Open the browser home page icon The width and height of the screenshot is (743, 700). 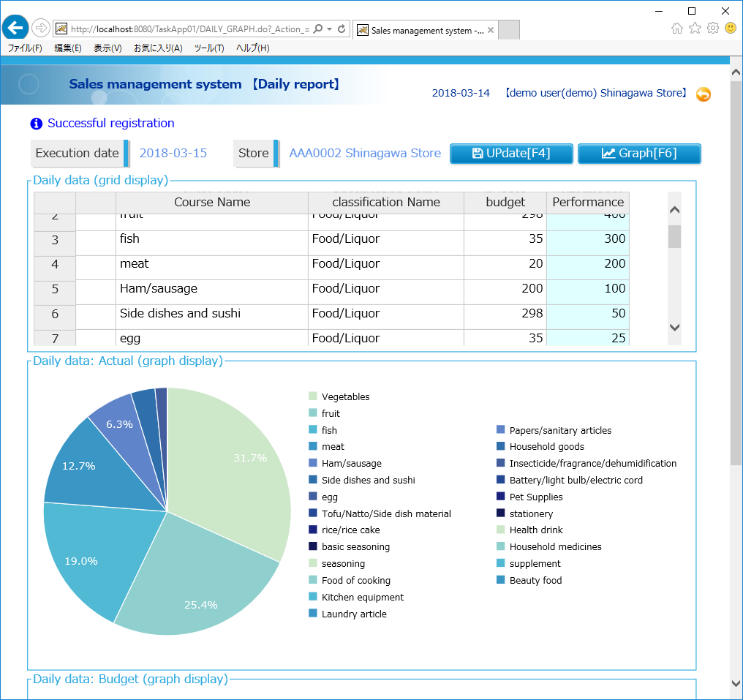[x=677, y=28]
